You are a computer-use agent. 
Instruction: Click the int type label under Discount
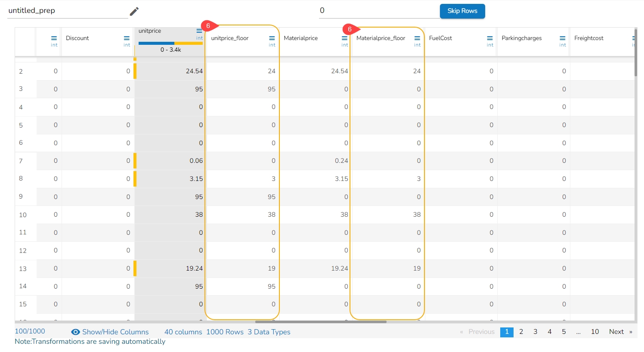coord(127,45)
